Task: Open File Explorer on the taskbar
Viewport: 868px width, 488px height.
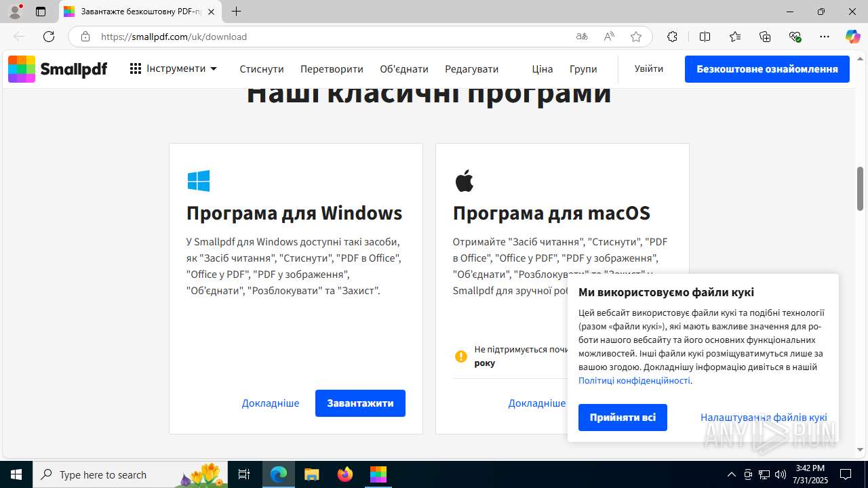Action: 311,474
